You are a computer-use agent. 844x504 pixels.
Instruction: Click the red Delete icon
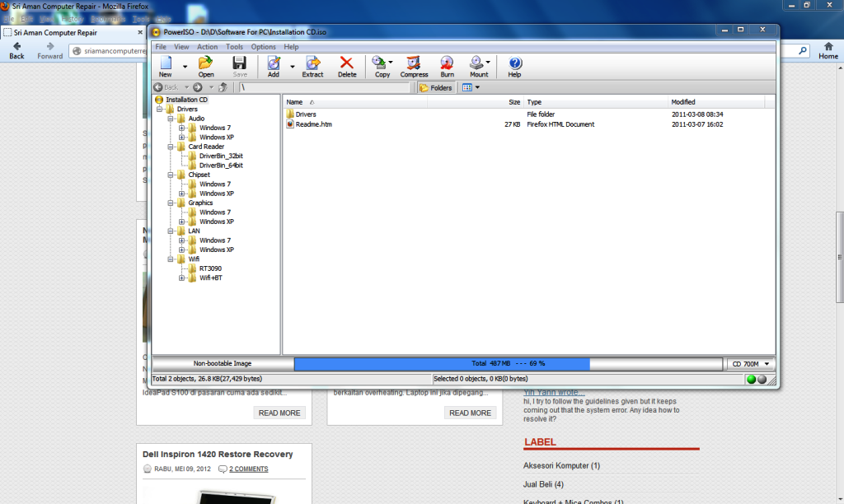pos(347,63)
